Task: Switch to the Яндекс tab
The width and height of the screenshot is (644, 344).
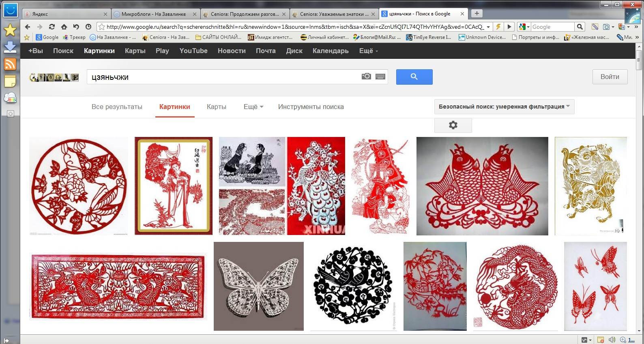Action: tap(66, 14)
